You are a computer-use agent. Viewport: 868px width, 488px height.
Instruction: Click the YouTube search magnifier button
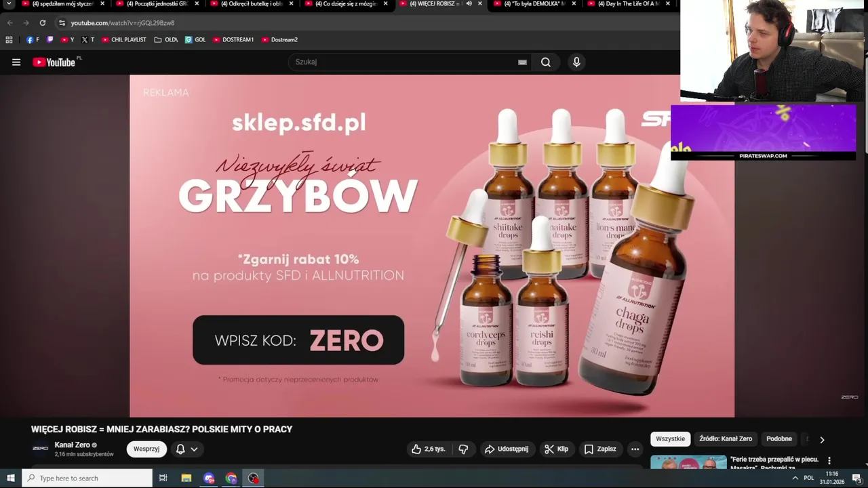(x=546, y=62)
